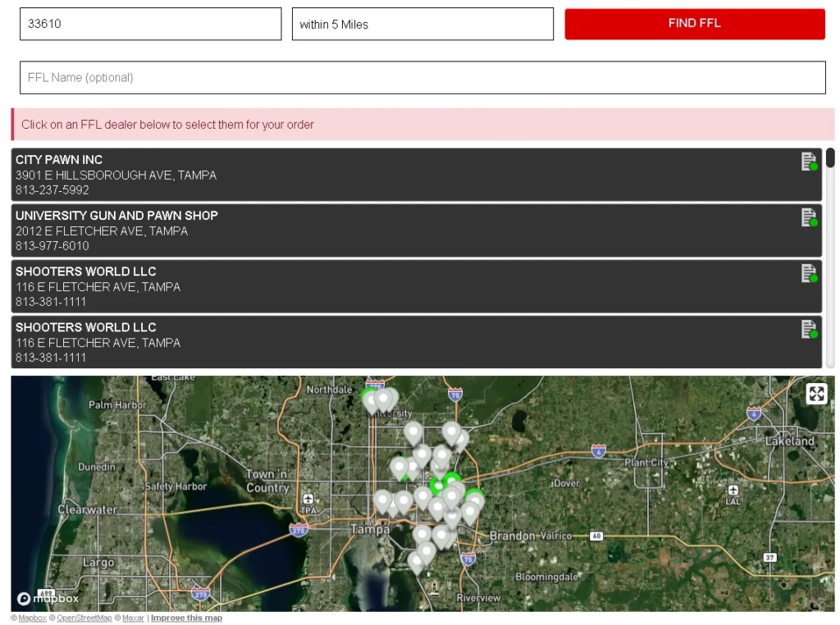Viewport: 840px width, 625px height.
Task: Open first Shooters World LLC document icon
Action: tap(809, 273)
